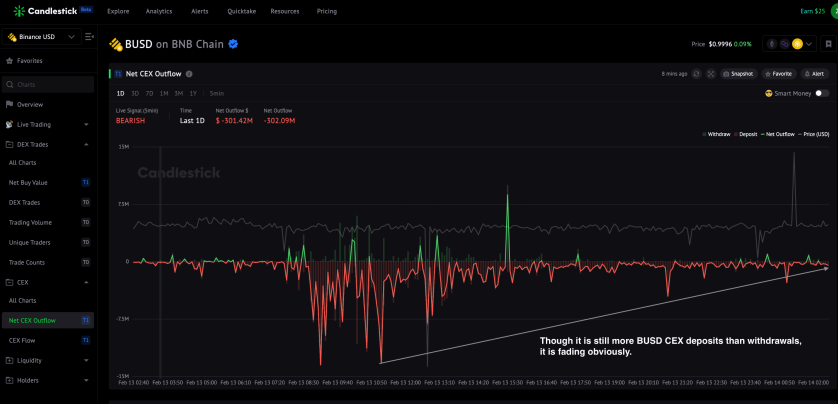Click the Snapshot button
This screenshot has width=838, height=404.
pyautogui.click(x=739, y=74)
